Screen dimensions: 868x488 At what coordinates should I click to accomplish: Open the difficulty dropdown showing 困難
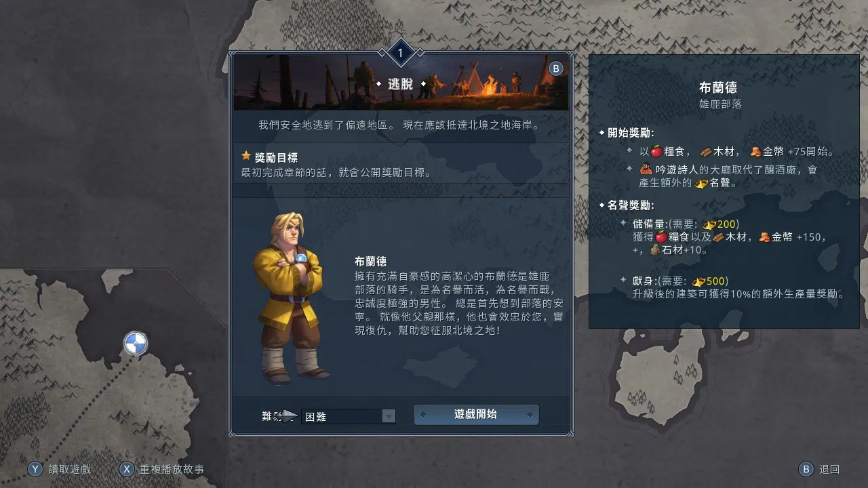(x=348, y=416)
